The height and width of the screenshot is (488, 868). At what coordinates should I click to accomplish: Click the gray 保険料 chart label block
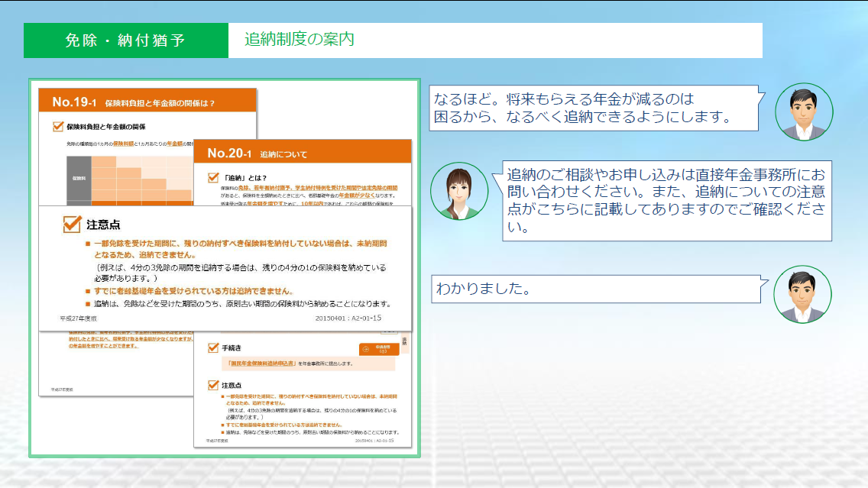coord(79,178)
